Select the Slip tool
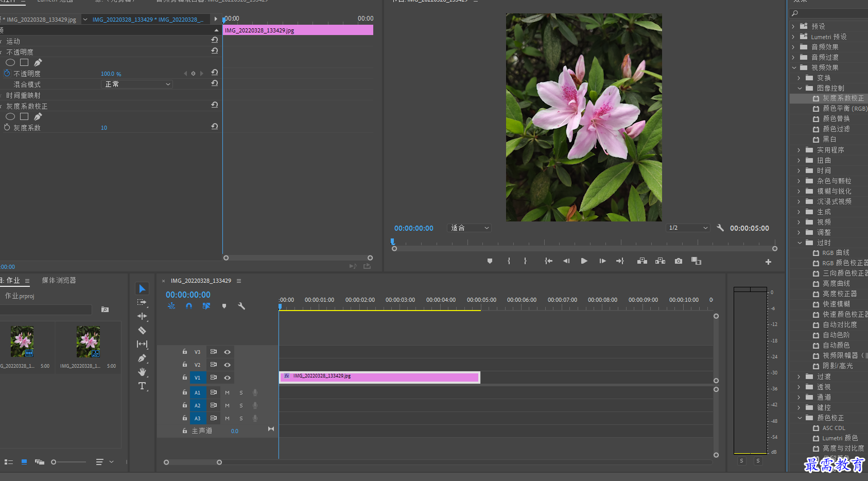 [x=142, y=344]
